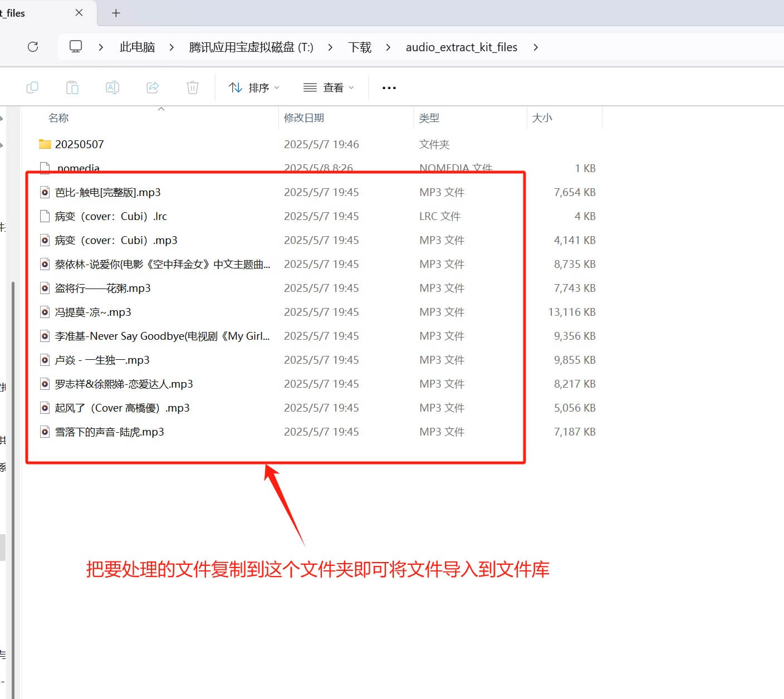The image size is (784, 699).
Task: Go to 腾讯应用宝虚拟磁盘 (T:) breadcrumb
Action: [x=251, y=47]
